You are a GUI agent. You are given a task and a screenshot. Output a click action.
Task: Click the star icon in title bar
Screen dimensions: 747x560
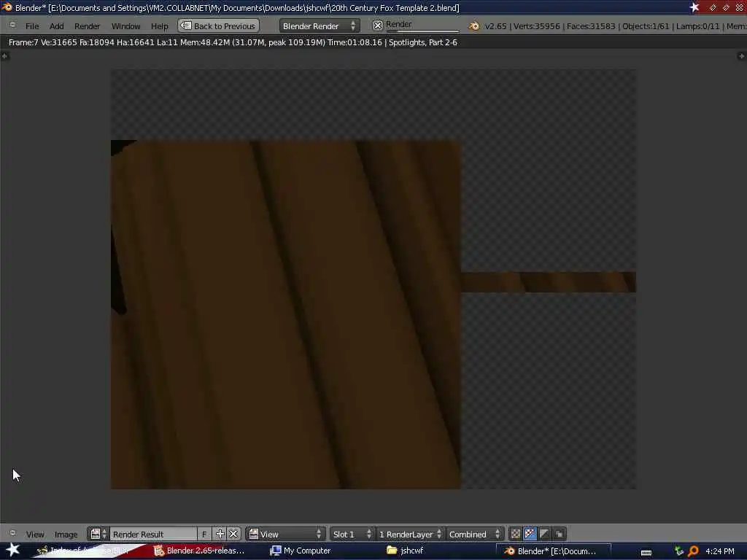(x=694, y=7)
